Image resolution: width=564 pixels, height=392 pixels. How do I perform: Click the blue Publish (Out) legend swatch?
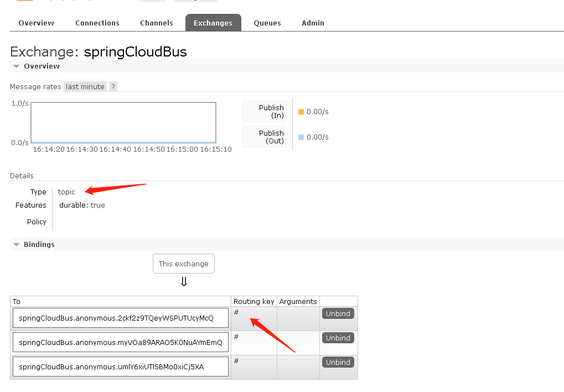coord(301,137)
